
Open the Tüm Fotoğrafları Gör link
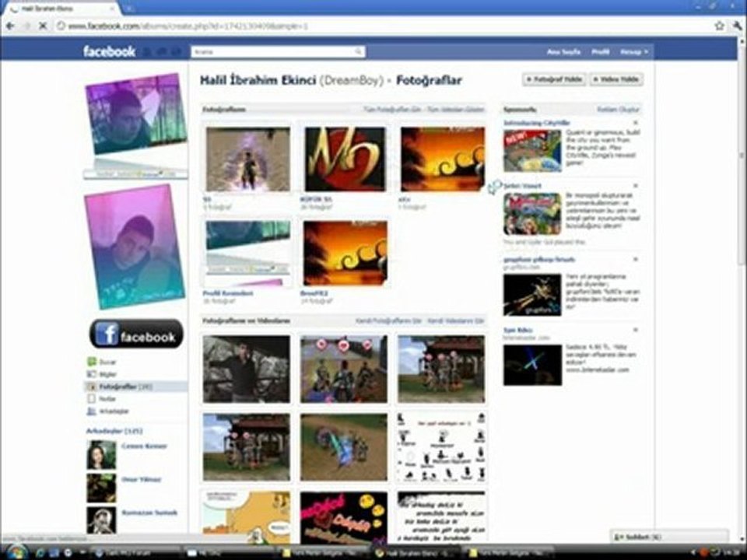tap(392, 110)
